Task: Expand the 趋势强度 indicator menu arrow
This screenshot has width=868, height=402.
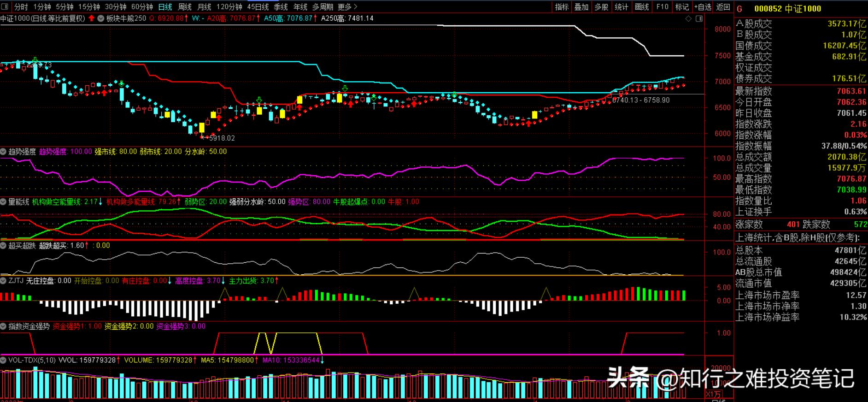Action: click(4, 152)
